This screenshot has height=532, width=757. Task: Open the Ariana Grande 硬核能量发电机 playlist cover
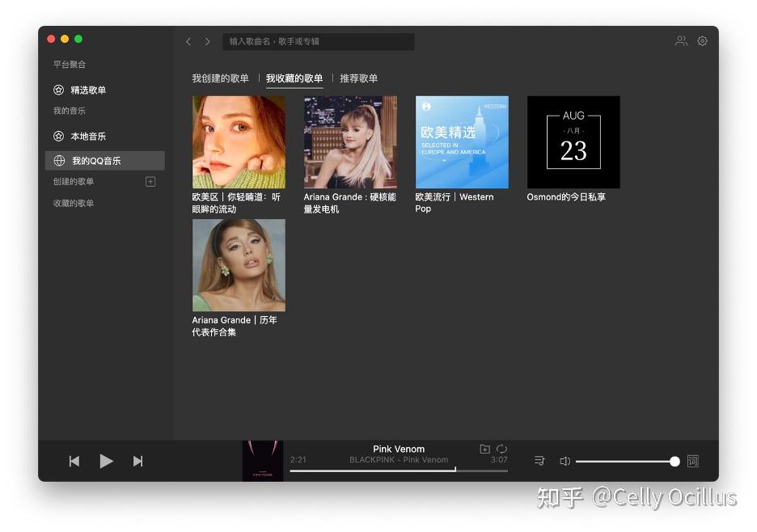(x=350, y=141)
